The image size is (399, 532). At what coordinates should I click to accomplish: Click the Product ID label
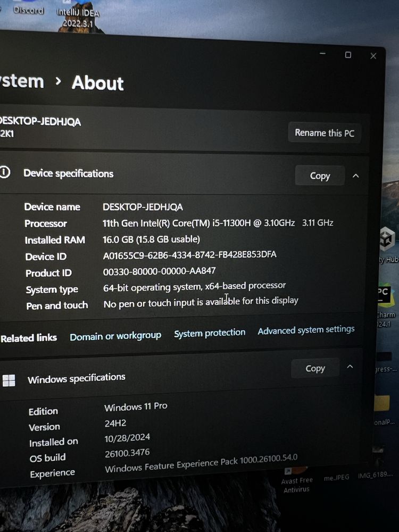pos(48,273)
